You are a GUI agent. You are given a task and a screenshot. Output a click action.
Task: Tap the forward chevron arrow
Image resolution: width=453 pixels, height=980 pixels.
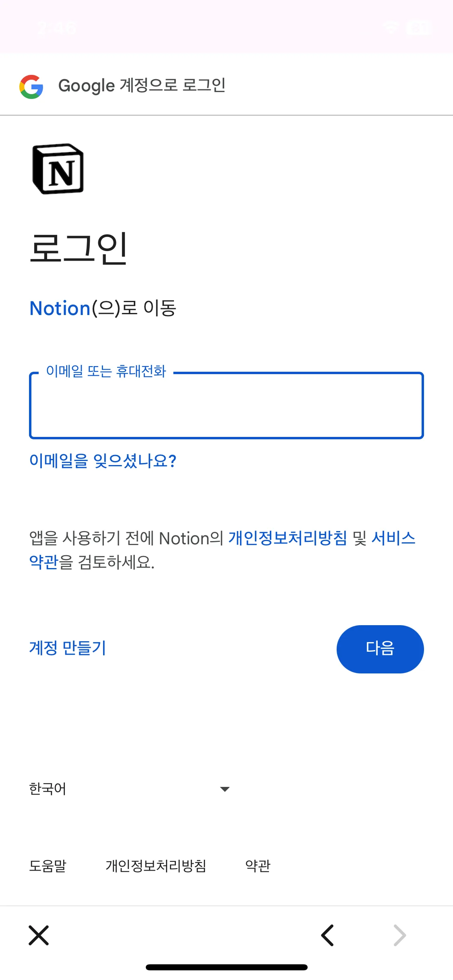(x=399, y=935)
